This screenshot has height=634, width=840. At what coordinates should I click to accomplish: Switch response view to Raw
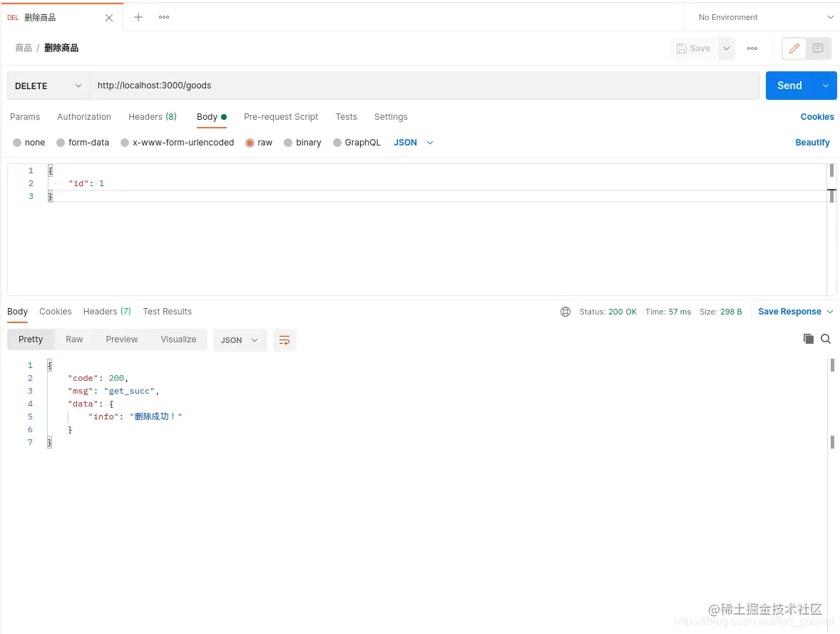[x=74, y=339]
